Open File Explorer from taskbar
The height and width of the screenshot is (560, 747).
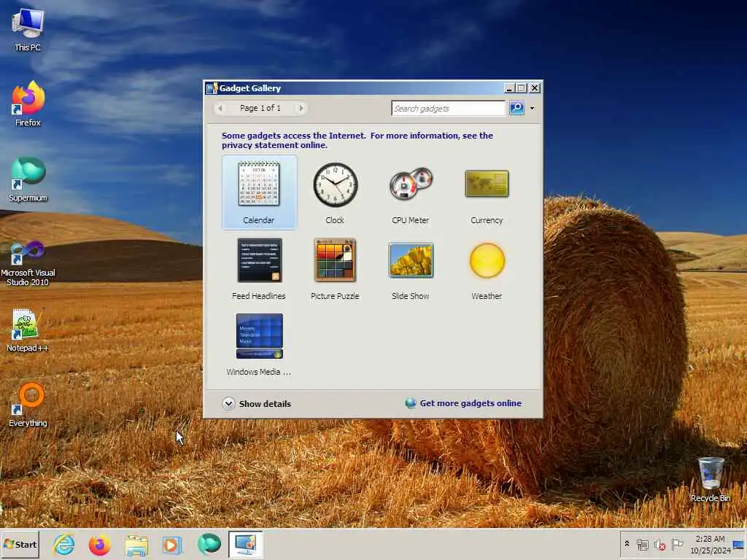click(136, 544)
